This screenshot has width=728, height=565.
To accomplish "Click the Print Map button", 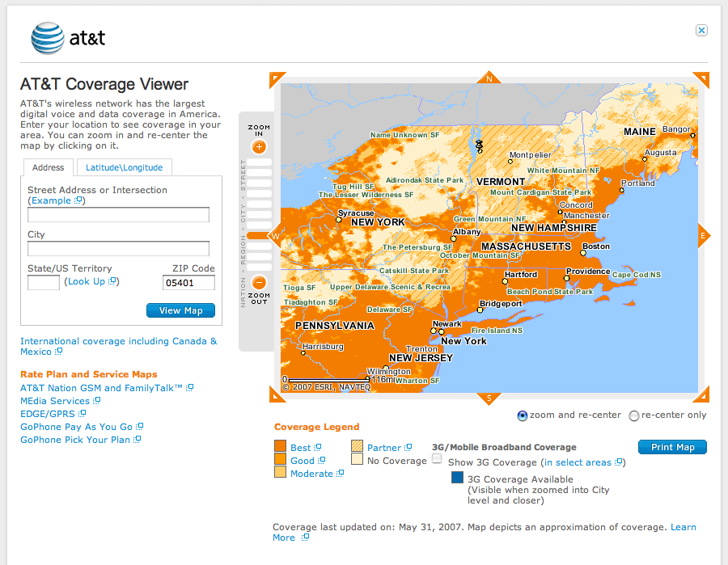I will (672, 447).
